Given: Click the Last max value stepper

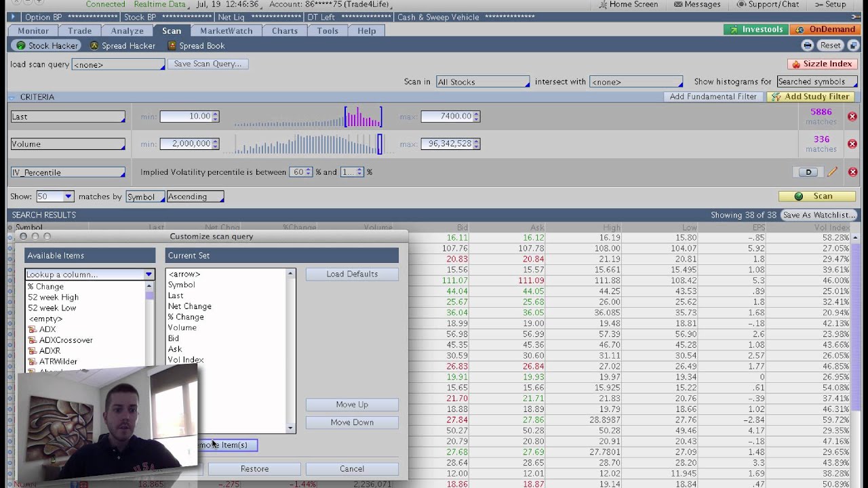Looking at the screenshot, I should 476,117.
